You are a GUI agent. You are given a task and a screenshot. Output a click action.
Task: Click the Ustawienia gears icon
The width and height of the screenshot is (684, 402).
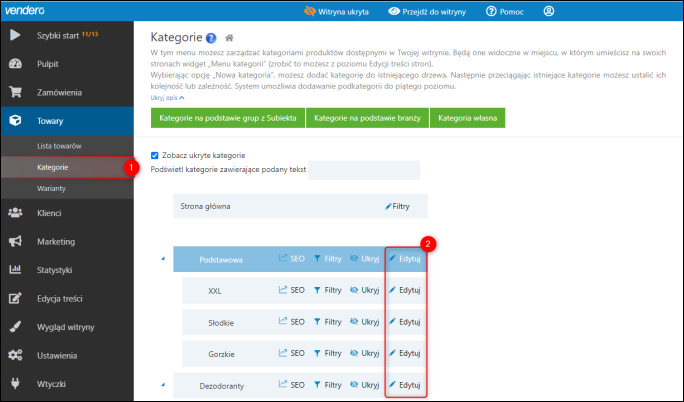15,355
